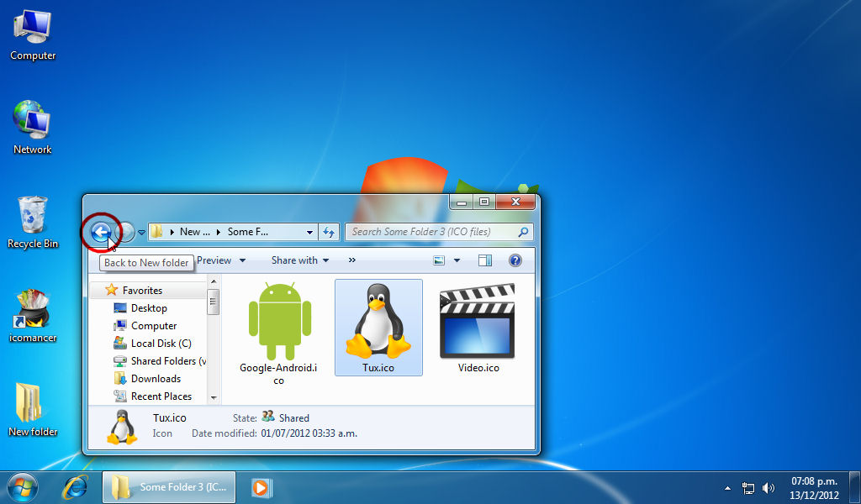This screenshot has height=504, width=861.
Task: Click the New folder desktop icon
Action: click(33, 410)
